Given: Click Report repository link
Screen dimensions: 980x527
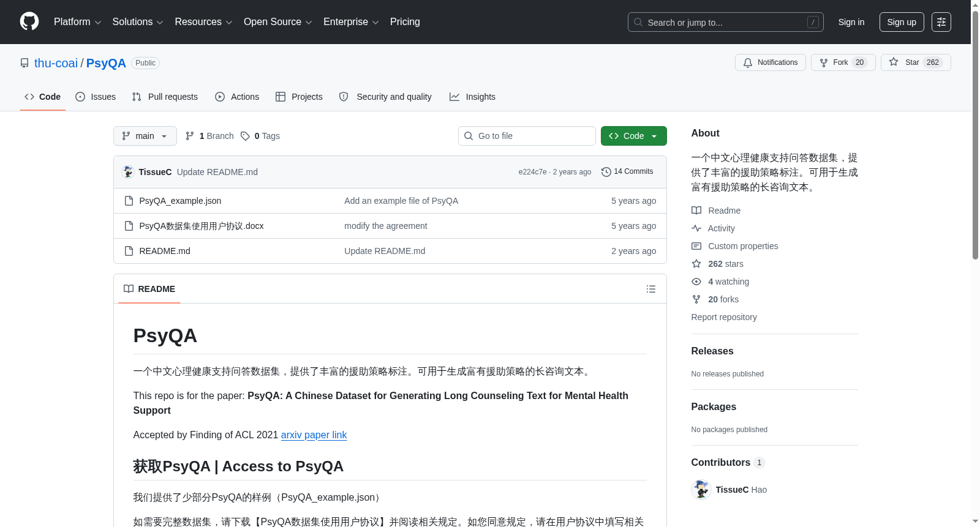Looking at the screenshot, I should point(724,317).
